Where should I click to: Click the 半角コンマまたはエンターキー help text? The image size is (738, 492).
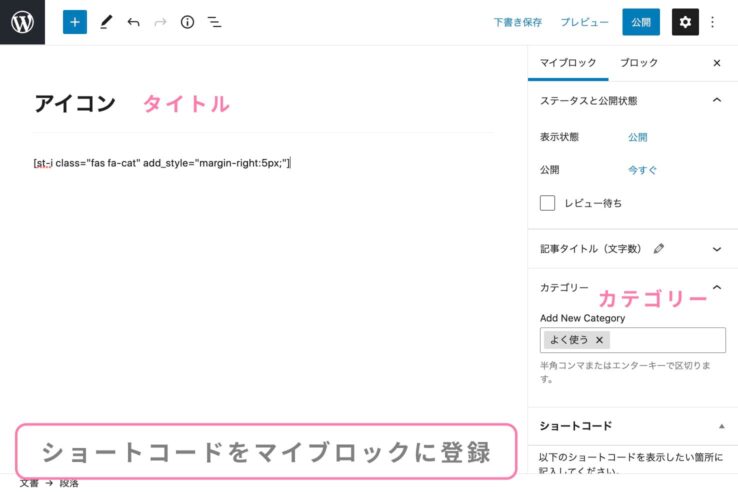tap(625, 371)
